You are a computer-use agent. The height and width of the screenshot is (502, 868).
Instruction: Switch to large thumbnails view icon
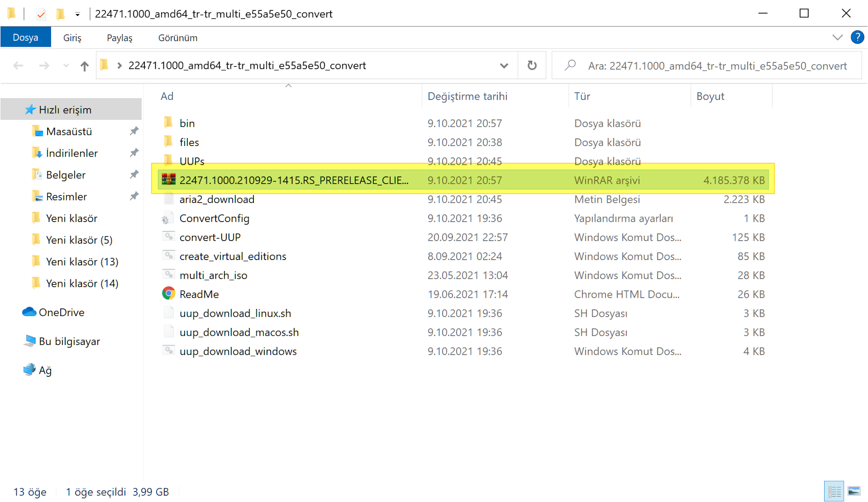pos(854,491)
